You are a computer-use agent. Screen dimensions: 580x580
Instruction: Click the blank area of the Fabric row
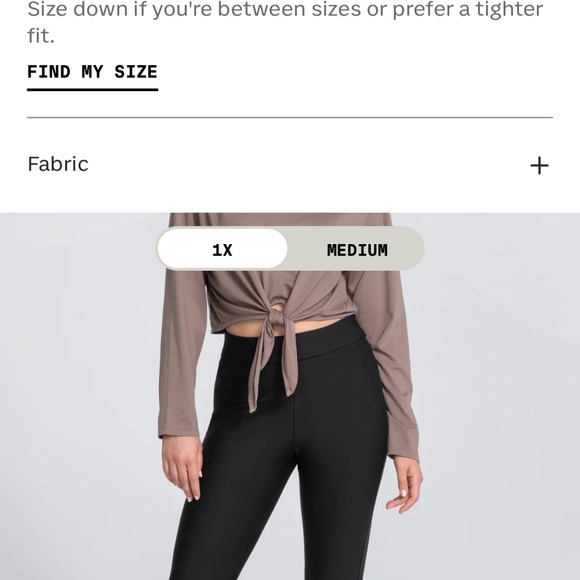coord(307,165)
